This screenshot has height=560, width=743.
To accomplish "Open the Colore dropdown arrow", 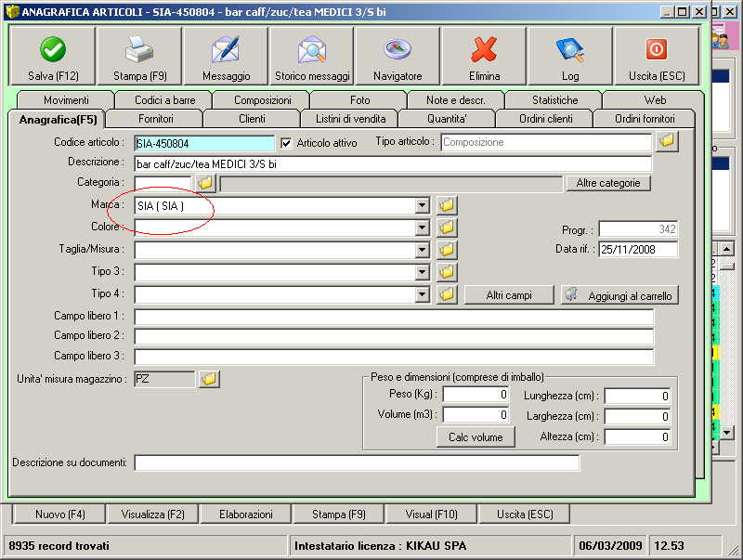I will (x=422, y=228).
